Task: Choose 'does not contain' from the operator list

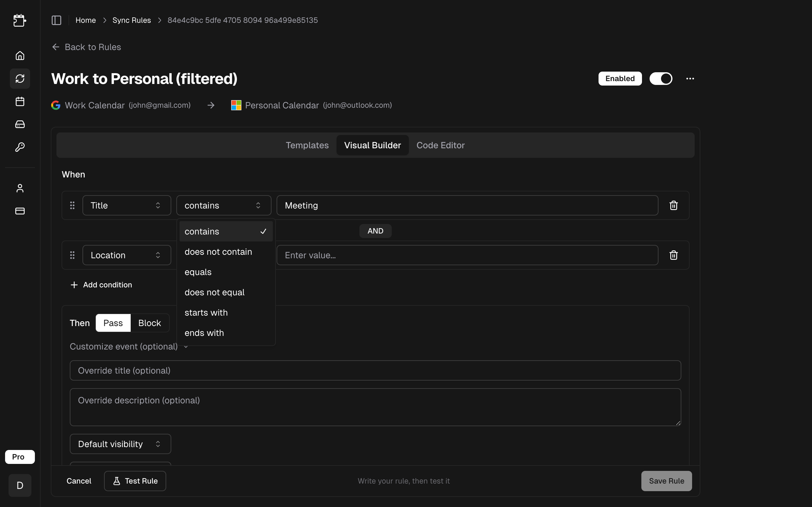Action: [218, 252]
